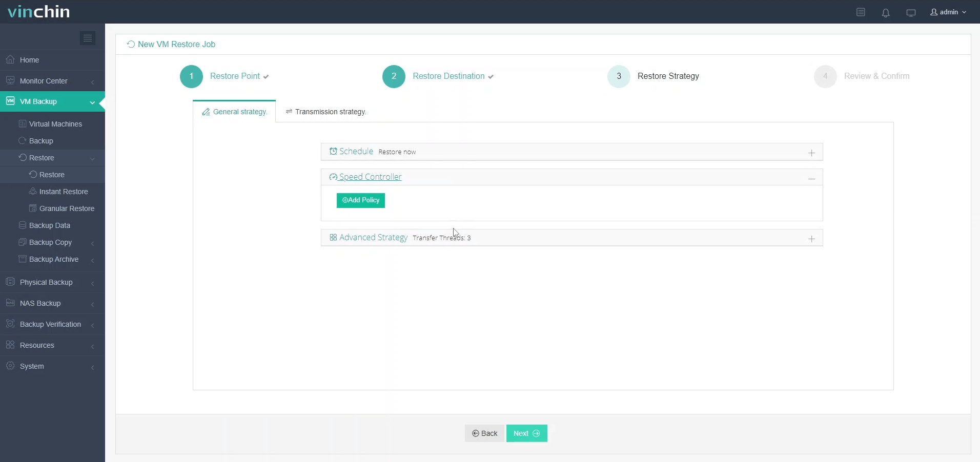Click the Restore parent menu icon
The width and height of the screenshot is (980, 462).
click(23, 157)
